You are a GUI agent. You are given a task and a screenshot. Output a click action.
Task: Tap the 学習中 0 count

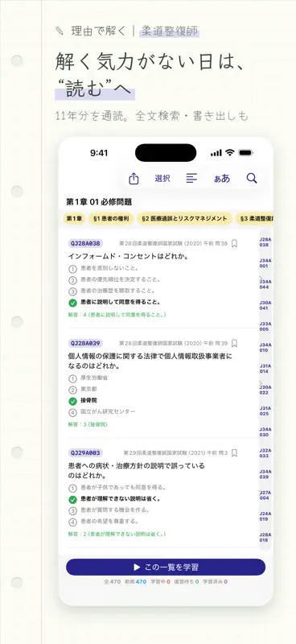[x=160, y=581]
